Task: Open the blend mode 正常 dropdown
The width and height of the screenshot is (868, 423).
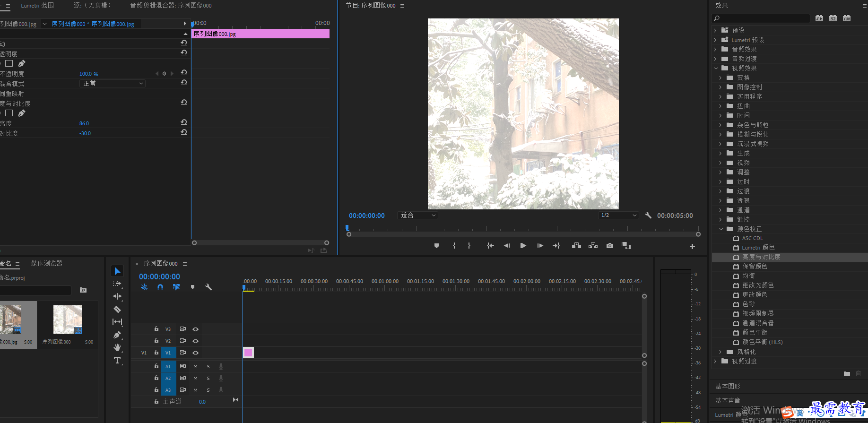Action: (x=113, y=83)
